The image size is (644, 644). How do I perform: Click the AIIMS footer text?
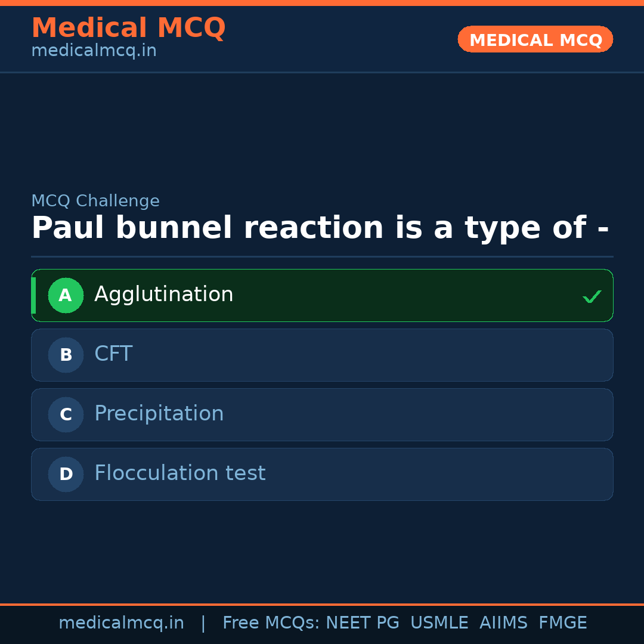(x=503, y=623)
